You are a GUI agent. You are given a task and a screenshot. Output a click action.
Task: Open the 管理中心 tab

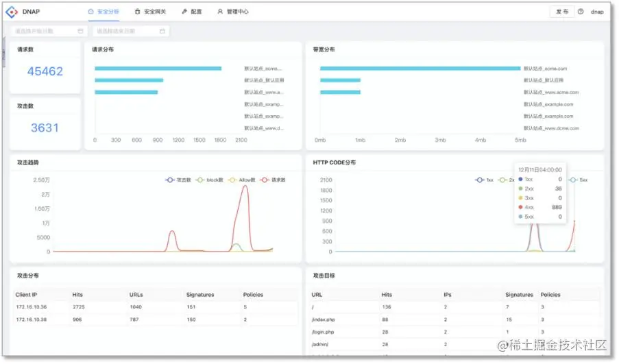pyautogui.click(x=233, y=12)
